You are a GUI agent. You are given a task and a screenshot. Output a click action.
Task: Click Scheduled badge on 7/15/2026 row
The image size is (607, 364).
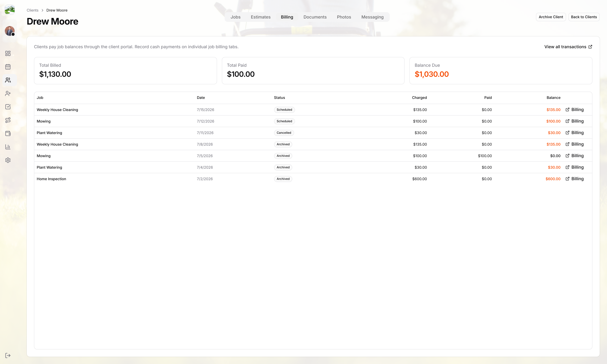point(284,110)
